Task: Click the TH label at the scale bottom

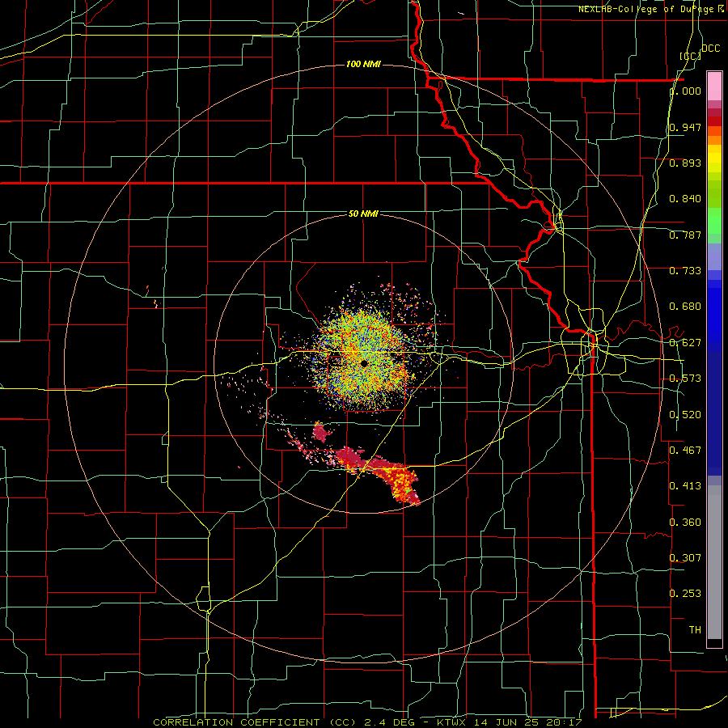Action: [x=695, y=629]
